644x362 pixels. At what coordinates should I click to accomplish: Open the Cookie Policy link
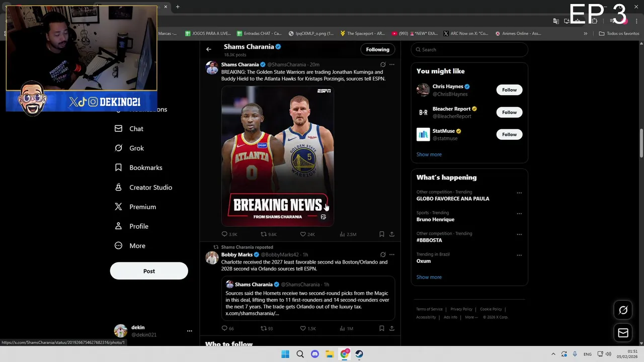point(491,309)
